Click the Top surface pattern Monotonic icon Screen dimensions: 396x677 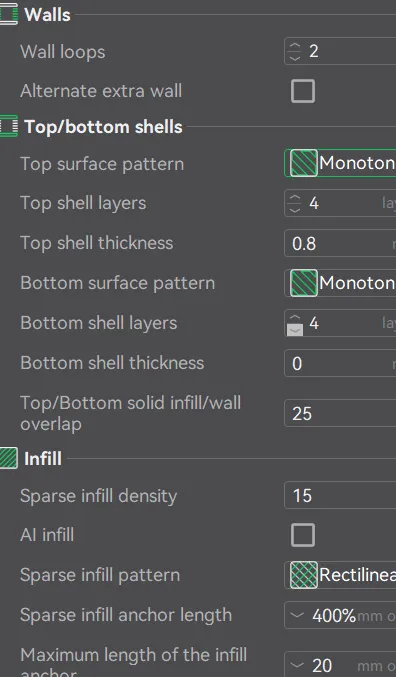(x=304, y=163)
